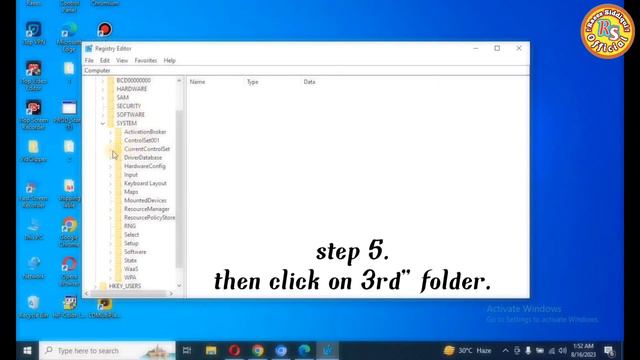The height and width of the screenshot is (360, 640).
Task: Collapse the SYSTEM key
Action: pos(103,123)
